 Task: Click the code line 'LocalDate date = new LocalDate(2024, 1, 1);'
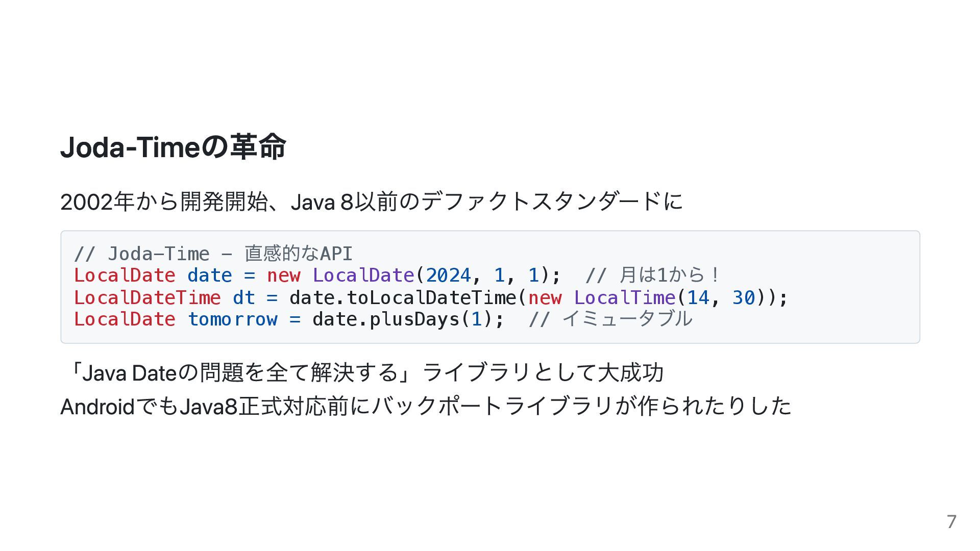[317, 275]
